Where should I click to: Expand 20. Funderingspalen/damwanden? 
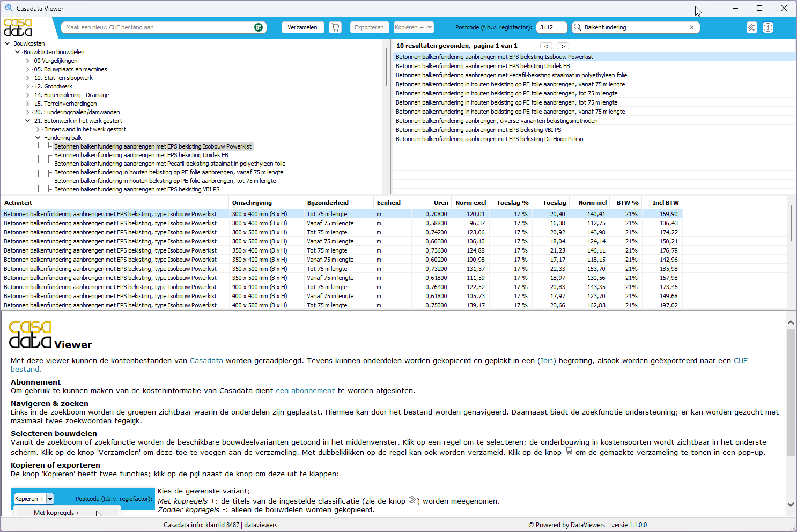coord(28,112)
